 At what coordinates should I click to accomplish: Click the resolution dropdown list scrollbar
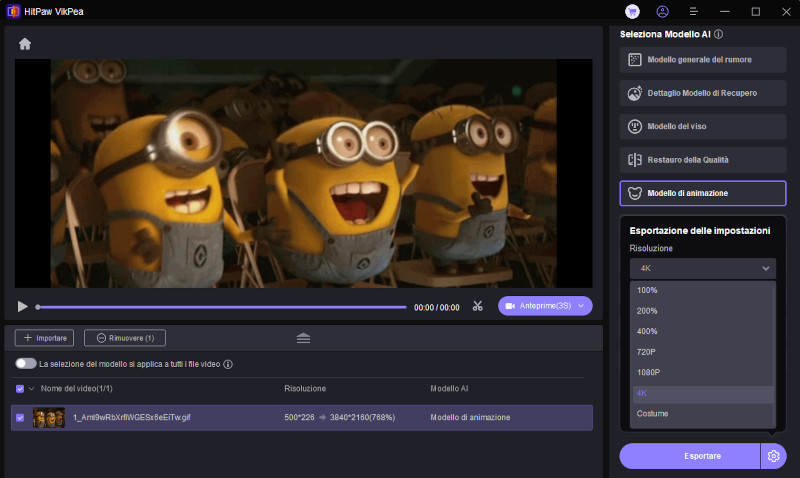pyautogui.click(x=774, y=355)
